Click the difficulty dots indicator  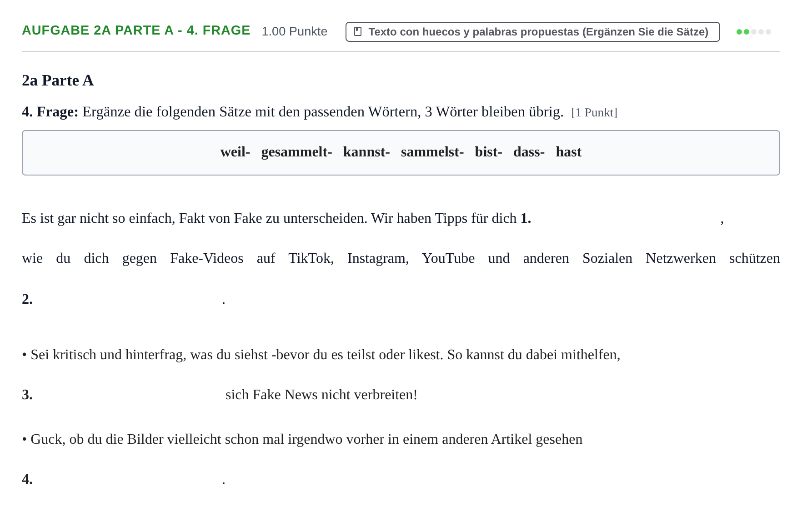pyautogui.click(x=753, y=32)
